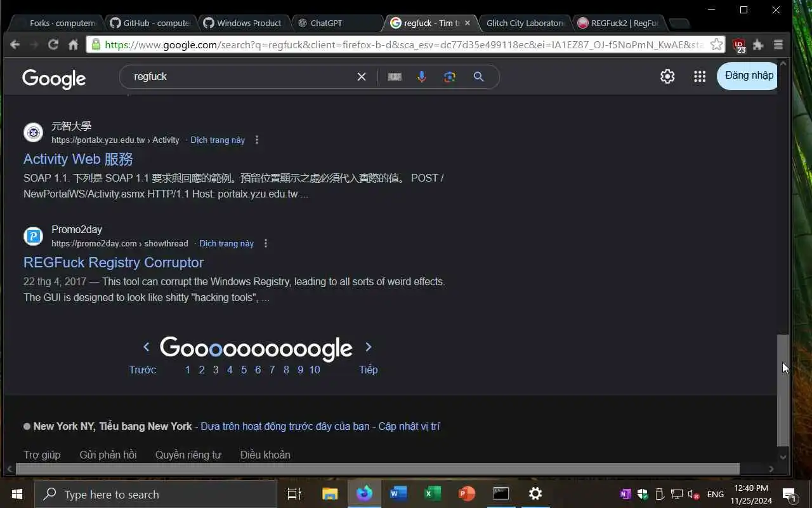Open the Trợ giúp help link
Viewport: 812px width, 508px height.
[x=42, y=455]
